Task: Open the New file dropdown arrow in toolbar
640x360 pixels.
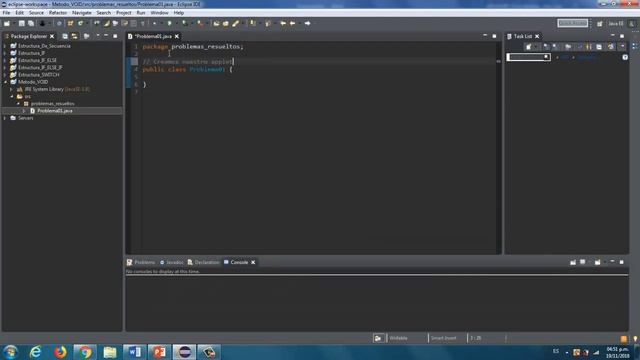Action: [13, 24]
